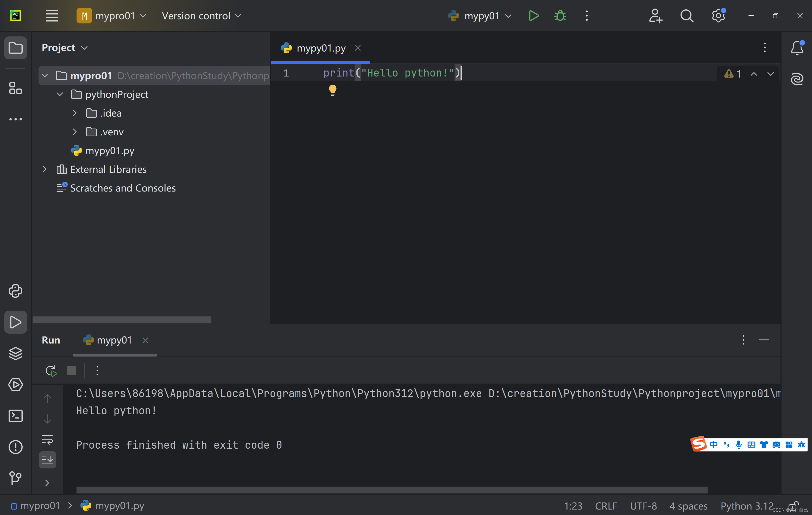This screenshot has width=812, height=515.
Task: Toggle scroll to end in console
Action: (x=48, y=459)
